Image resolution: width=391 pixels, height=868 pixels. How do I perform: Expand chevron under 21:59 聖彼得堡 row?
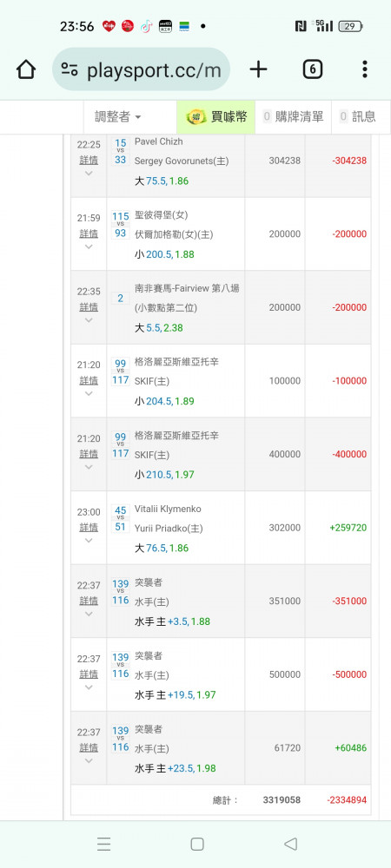(x=89, y=247)
